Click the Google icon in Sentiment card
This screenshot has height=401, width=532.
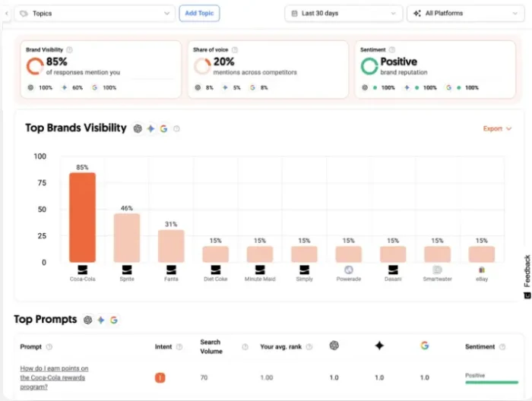(448, 87)
